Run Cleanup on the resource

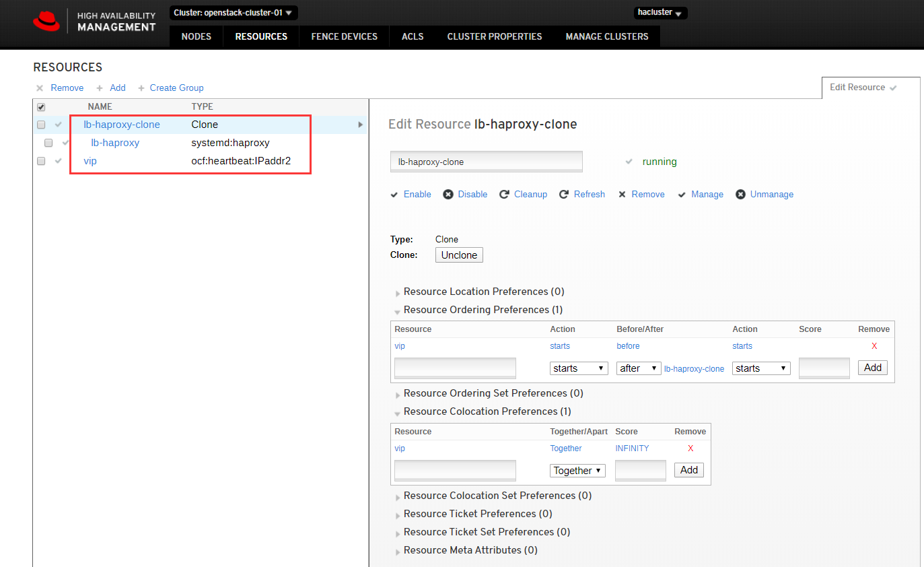click(x=530, y=194)
